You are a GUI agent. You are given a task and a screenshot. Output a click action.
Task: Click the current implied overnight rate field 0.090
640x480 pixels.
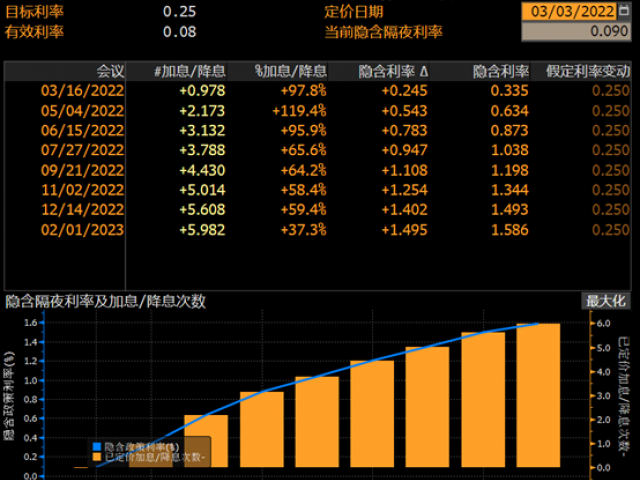577,31
